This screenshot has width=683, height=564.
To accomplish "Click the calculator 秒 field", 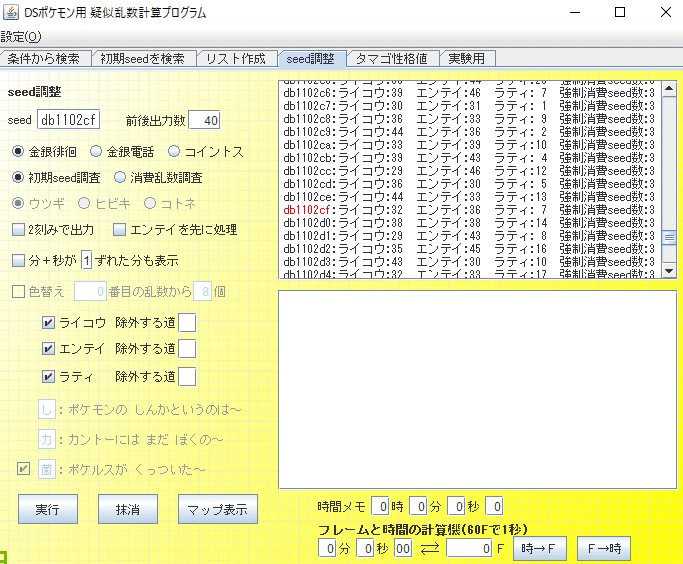I will [365, 548].
